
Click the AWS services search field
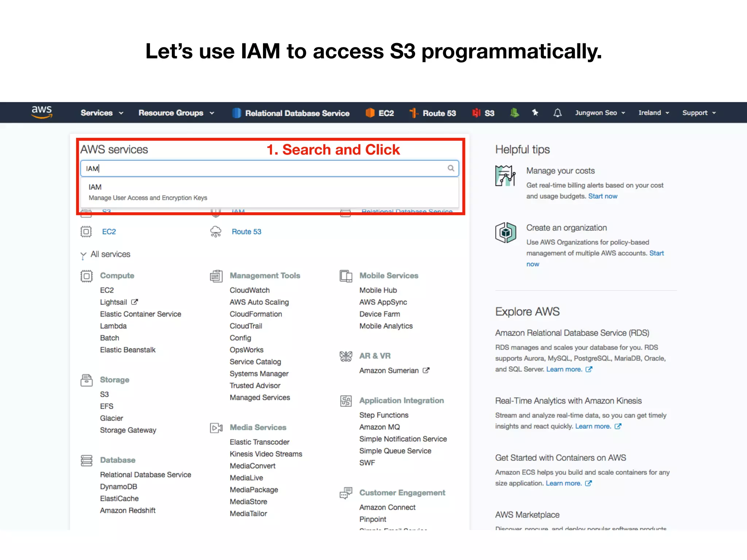click(x=269, y=168)
